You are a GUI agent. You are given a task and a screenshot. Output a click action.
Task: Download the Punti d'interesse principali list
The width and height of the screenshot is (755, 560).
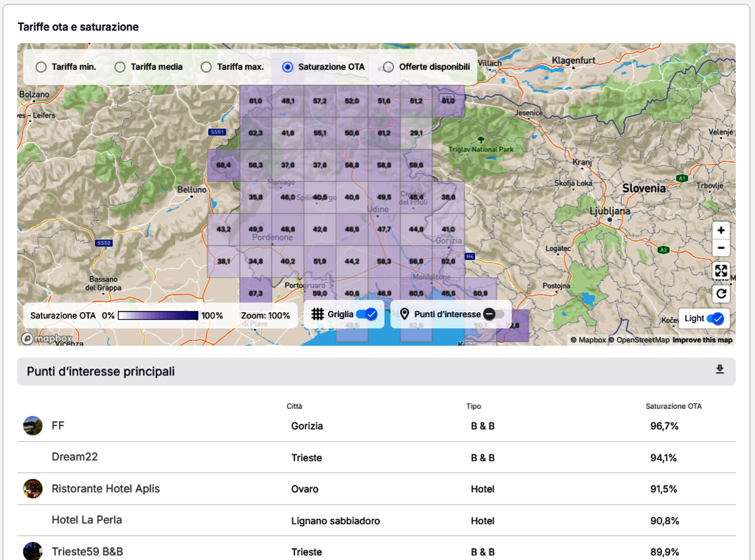click(719, 370)
